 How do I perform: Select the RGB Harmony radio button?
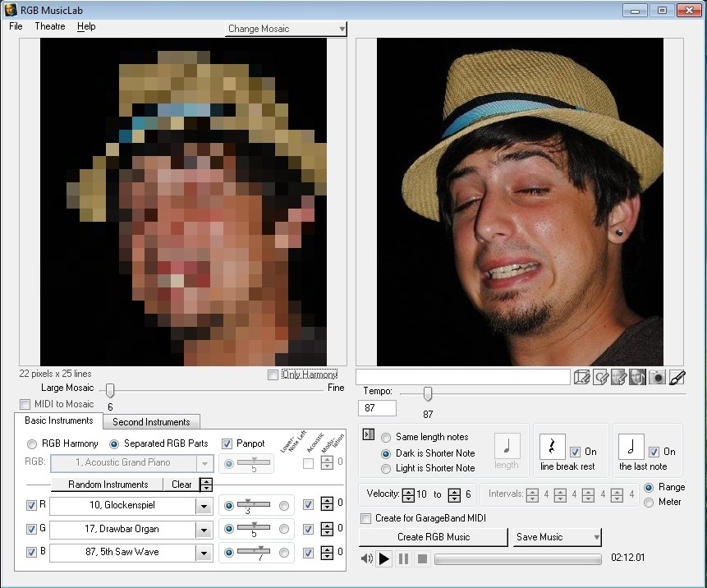click(x=32, y=443)
